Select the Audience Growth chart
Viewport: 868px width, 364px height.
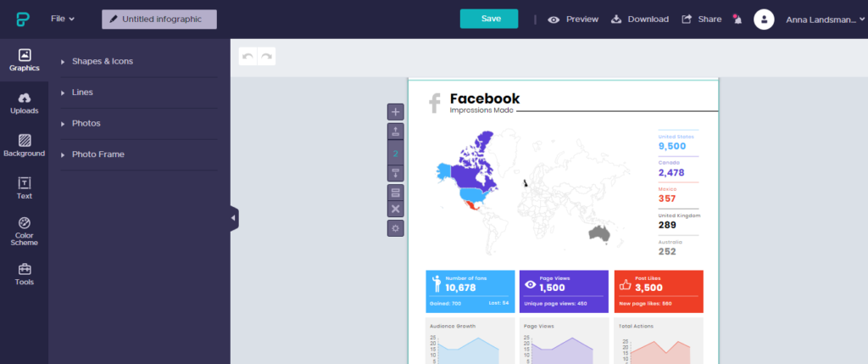click(470, 341)
